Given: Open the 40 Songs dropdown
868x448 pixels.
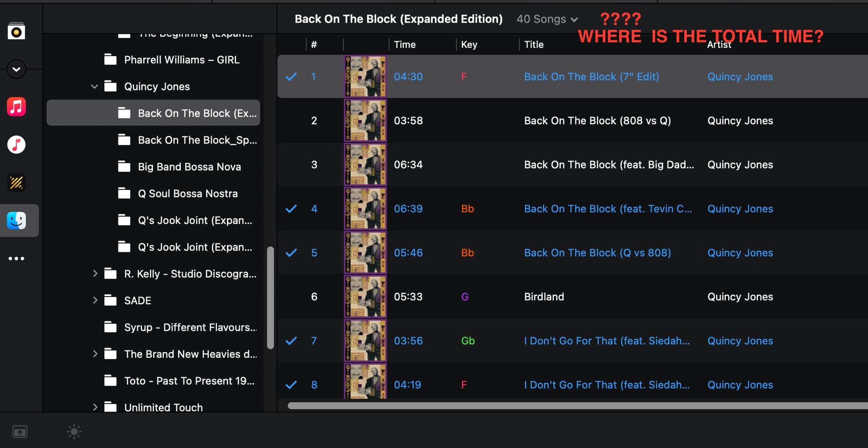Looking at the screenshot, I should 547,19.
